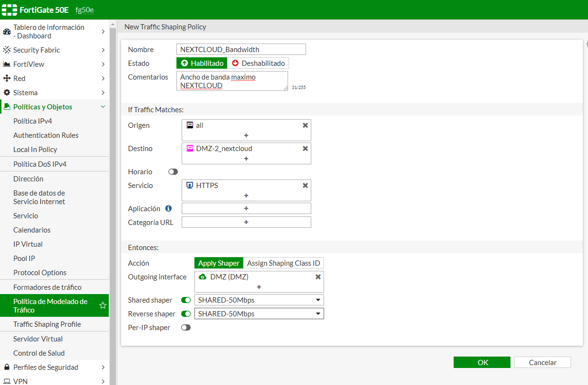Click OK to save policy
Viewport: 588px width, 385px height.
(482, 362)
